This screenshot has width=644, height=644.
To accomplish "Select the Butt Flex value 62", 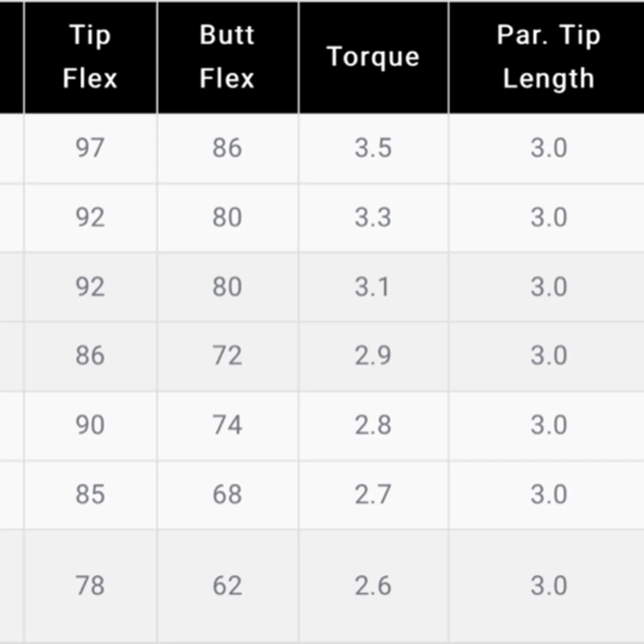I will 227,585.
